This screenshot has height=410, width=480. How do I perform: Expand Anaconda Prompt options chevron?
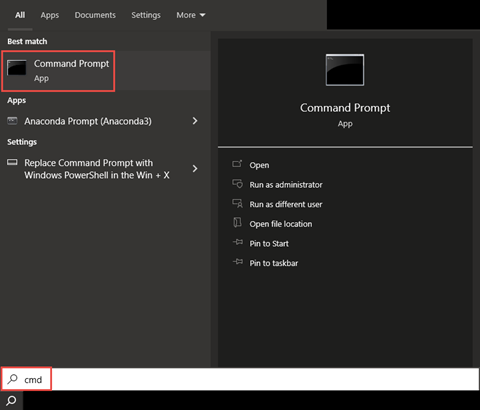(195, 121)
